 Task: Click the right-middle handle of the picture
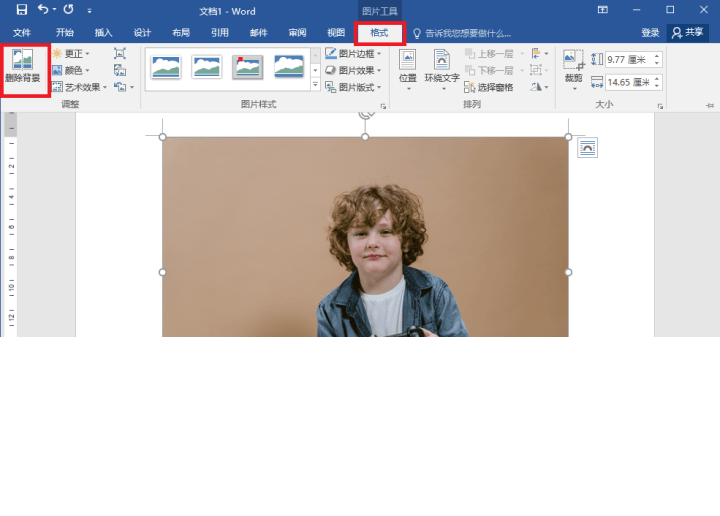[x=568, y=272]
